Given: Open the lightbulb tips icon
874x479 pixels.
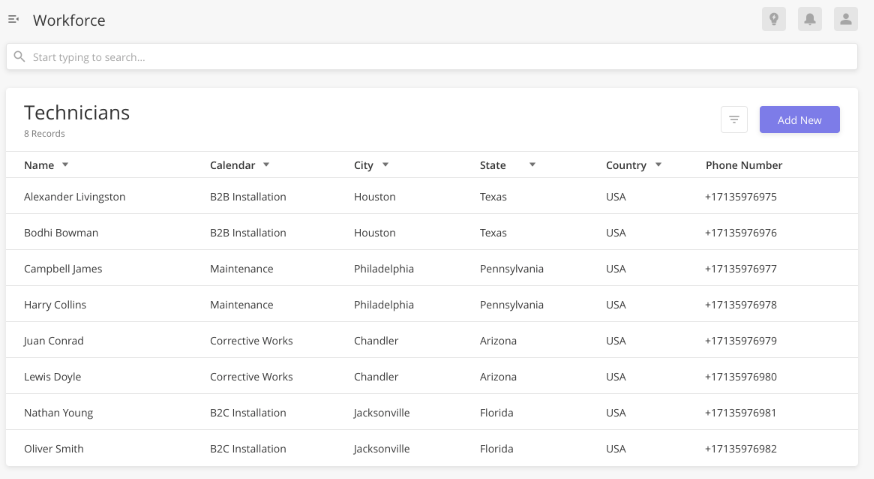Looking at the screenshot, I should (x=774, y=20).
